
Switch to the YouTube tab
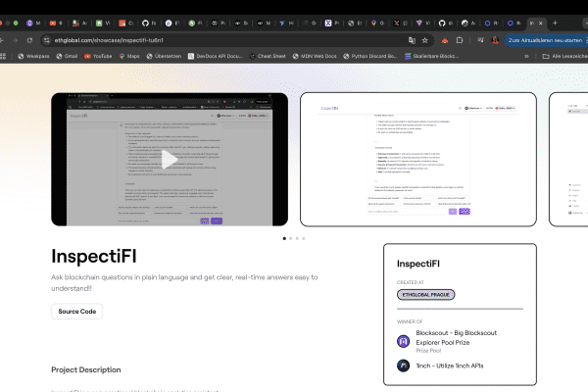pos(56,23)
